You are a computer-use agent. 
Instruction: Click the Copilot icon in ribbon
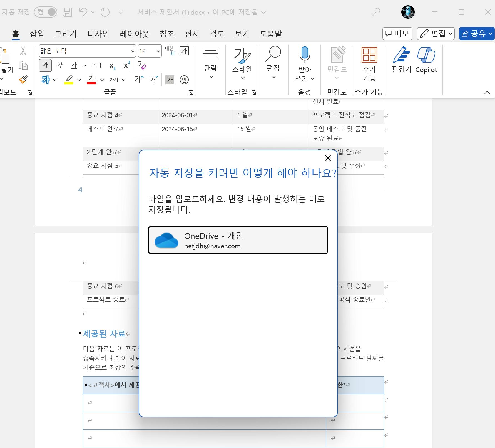click(426, 60)
